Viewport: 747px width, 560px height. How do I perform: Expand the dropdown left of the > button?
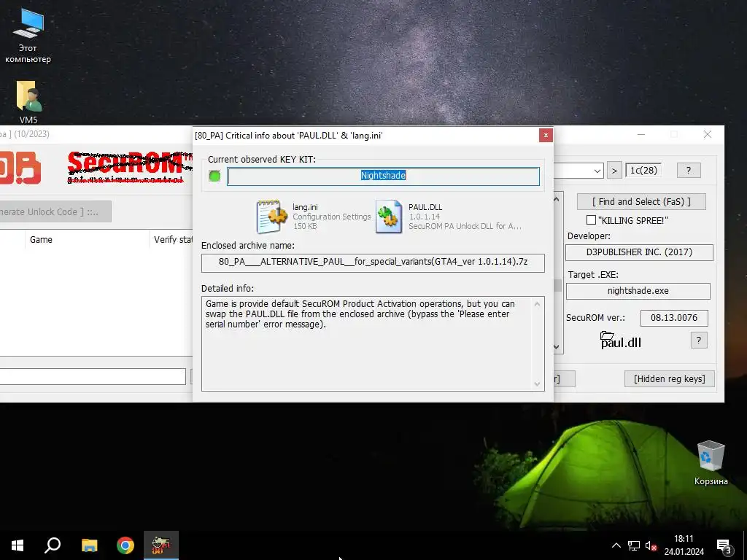click(x=597, y=171)
